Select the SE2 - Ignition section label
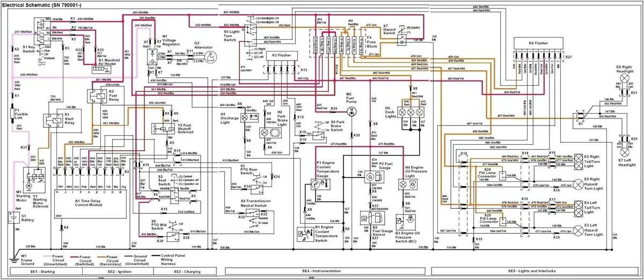 [120, 272]
